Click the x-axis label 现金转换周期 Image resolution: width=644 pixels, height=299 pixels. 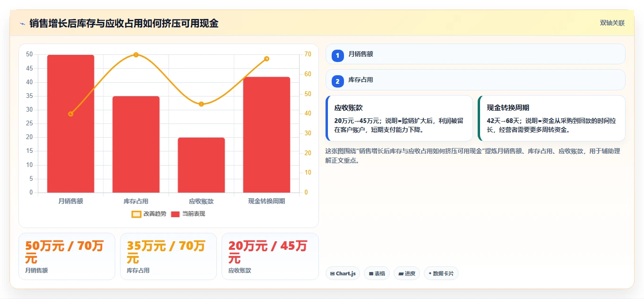266,201
